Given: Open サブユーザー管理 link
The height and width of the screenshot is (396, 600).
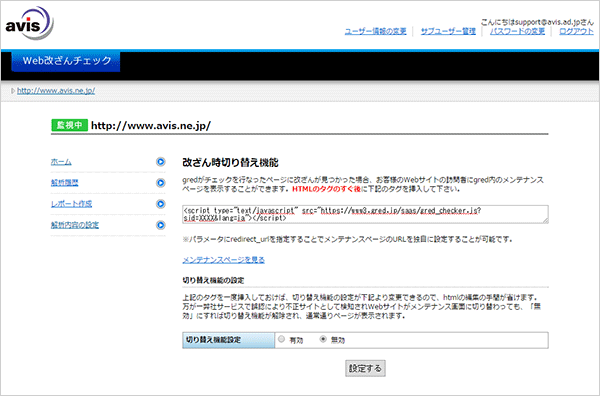Looking at the screenshot, I should pos(448,31).
